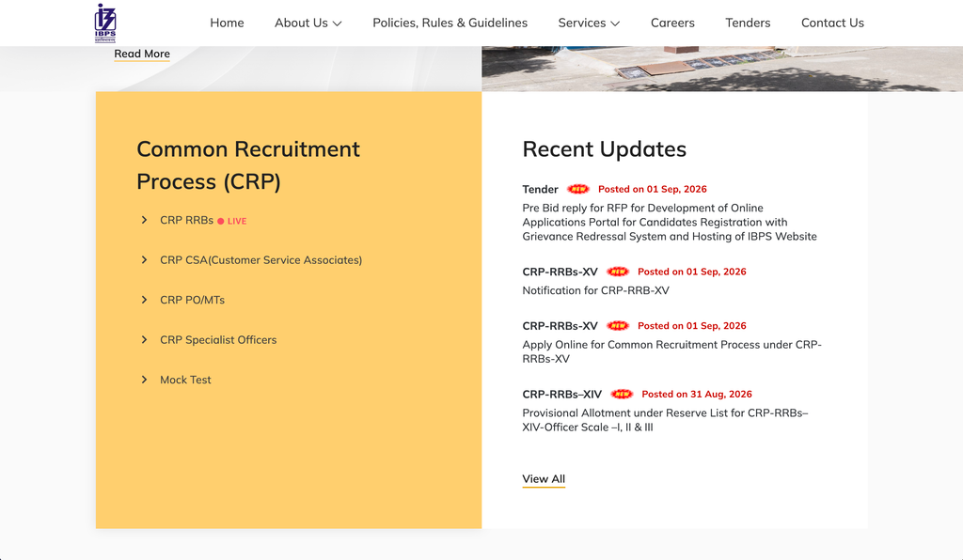Screen dimensions: 963x560
Task: Expand the About Us dropdown
Action: 308,23
